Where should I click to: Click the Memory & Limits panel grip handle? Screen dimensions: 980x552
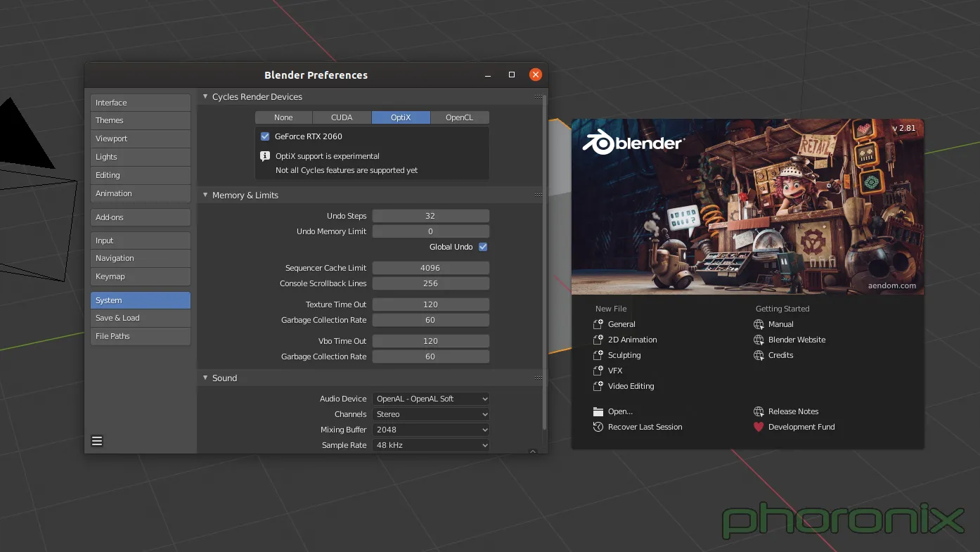click(x=539, y=195)
